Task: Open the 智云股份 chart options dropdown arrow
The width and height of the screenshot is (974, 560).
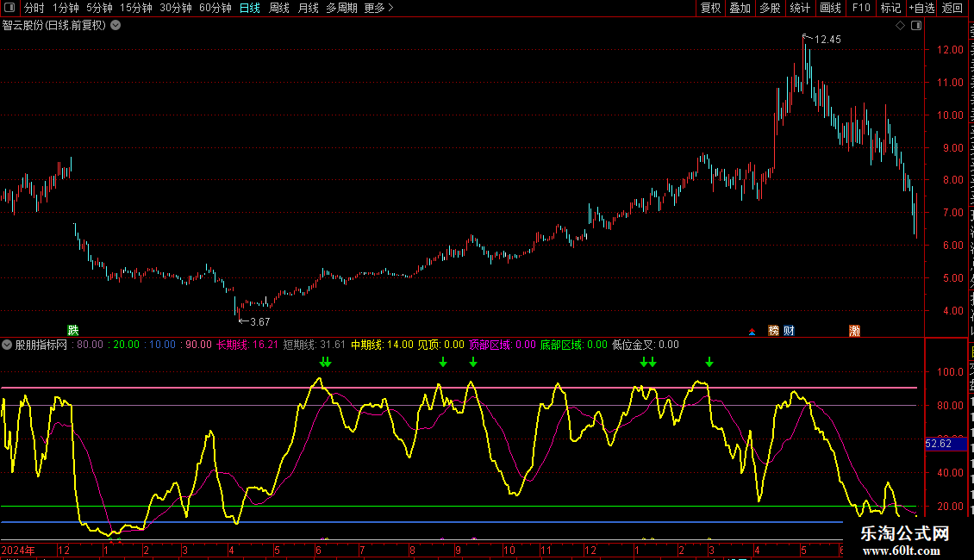Action: (116, 26)
